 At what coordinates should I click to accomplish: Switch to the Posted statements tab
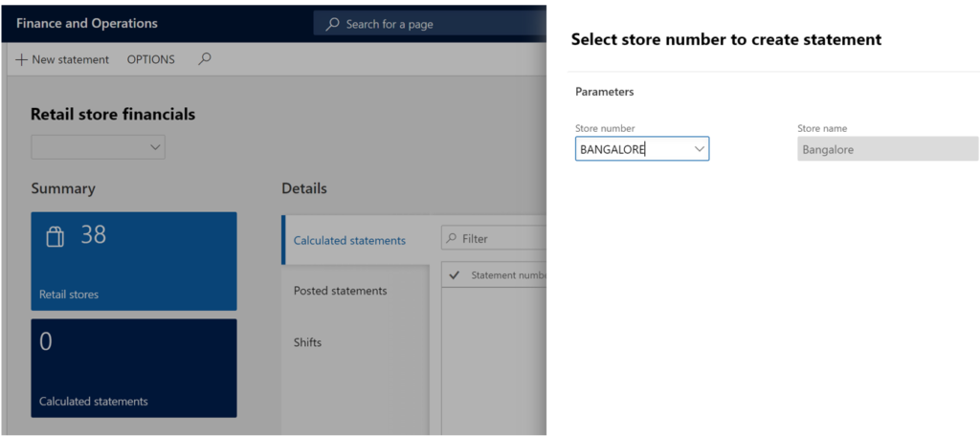pyautogui.click(x=340, y=291)
